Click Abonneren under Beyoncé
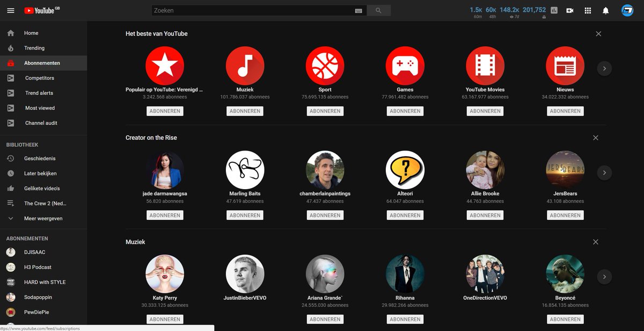Image resolution: width=644 pixels, height=331 pixels. pyautogui.click(x=565, y=319)
